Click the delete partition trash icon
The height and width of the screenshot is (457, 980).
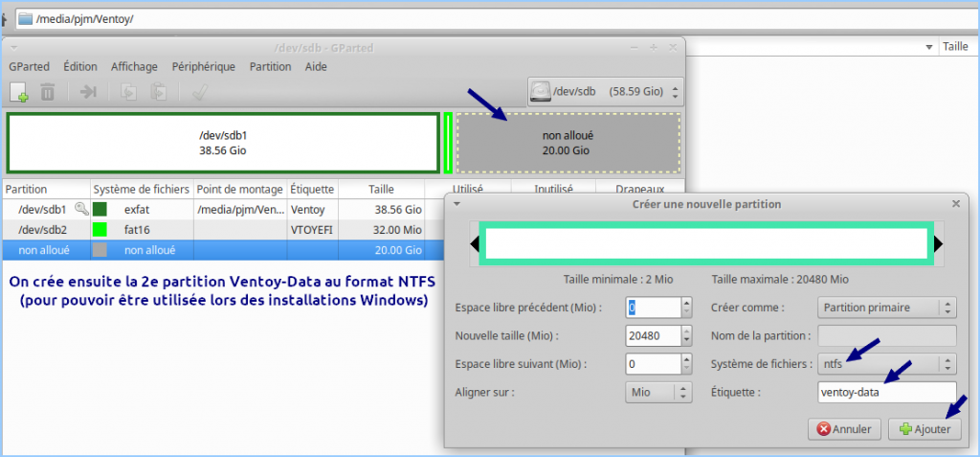(48, 92)
